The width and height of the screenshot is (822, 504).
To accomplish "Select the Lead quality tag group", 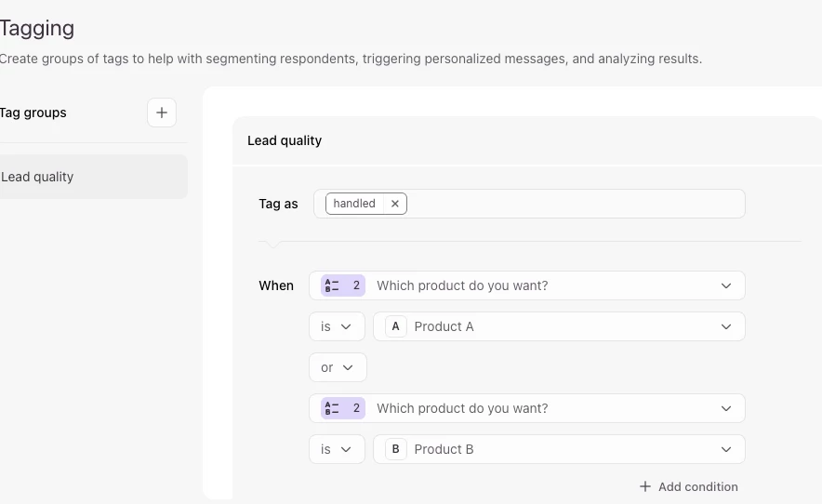I will (x=91, y=177).
